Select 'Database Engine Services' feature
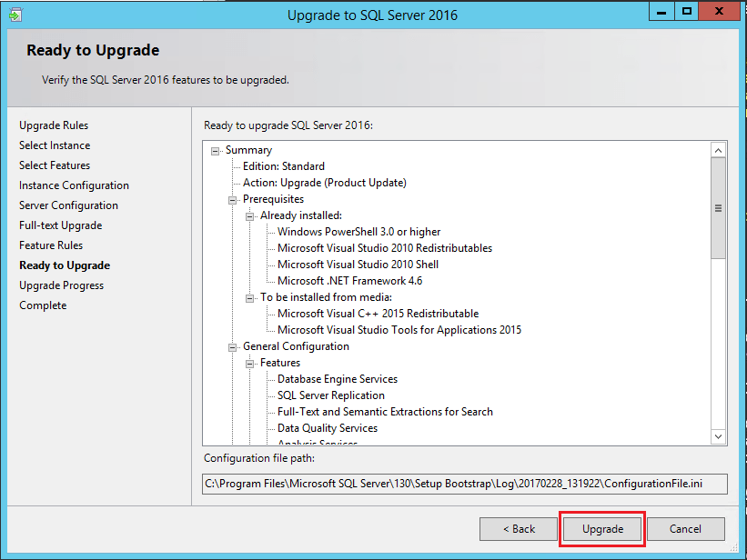This screenshot has height=560, width=747. point(338,379)
